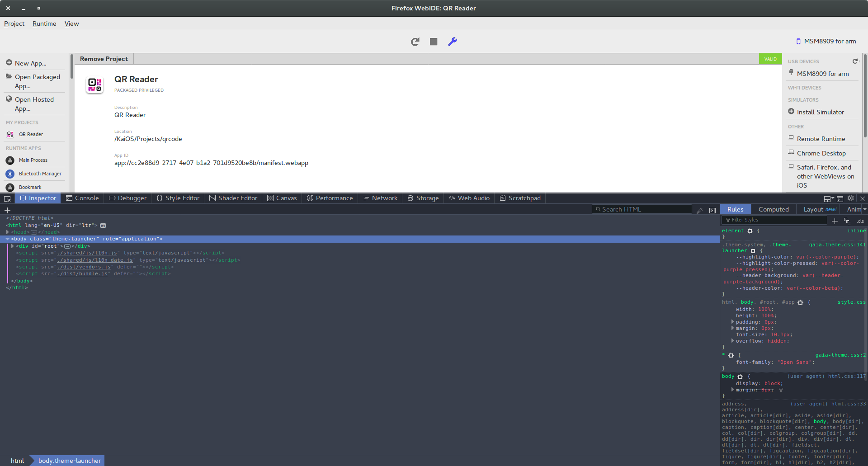Viewport: 868px width, 466px height.
Task: Expand the div id root node
Action: point(13,246)
